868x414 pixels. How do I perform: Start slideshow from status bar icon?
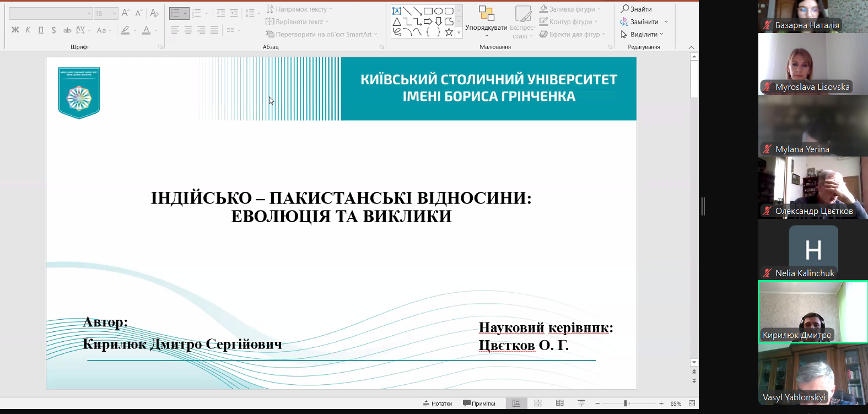point(581,404)
